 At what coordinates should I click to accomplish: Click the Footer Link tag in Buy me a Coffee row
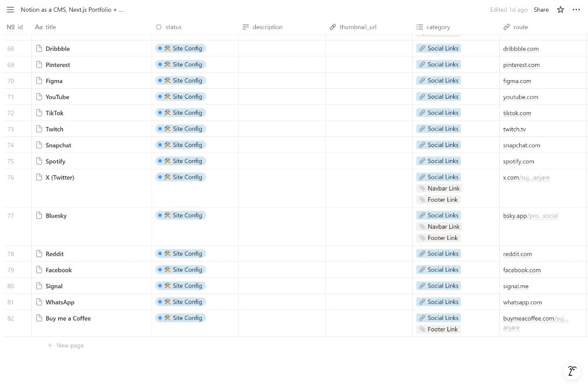[x=438, y=329]
